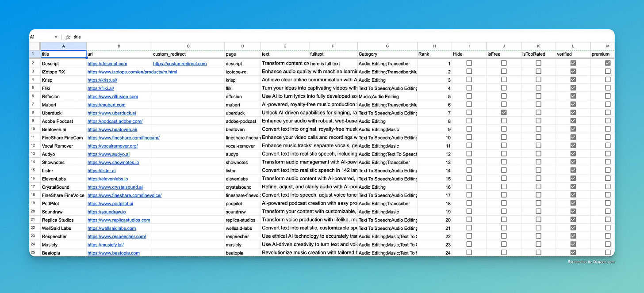Select row 25 header number
The image size is (644, 293).
[x=34, y=252]
